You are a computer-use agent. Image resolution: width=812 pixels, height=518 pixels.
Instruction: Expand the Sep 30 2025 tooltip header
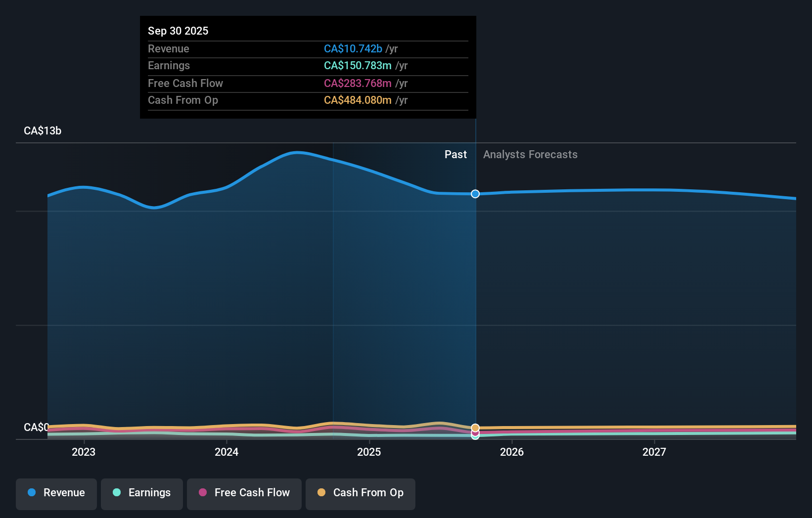pos(178,31)
